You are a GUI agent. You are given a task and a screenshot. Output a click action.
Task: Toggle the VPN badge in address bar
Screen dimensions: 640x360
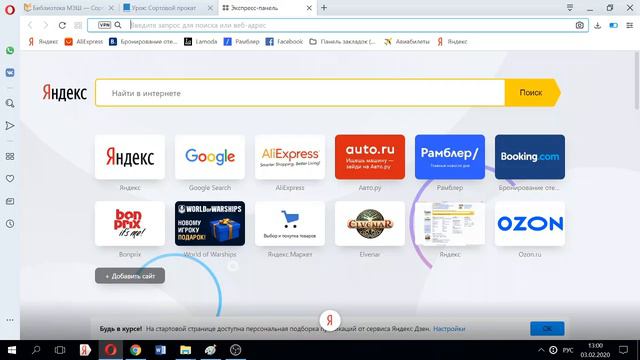(x=104, y=25)
